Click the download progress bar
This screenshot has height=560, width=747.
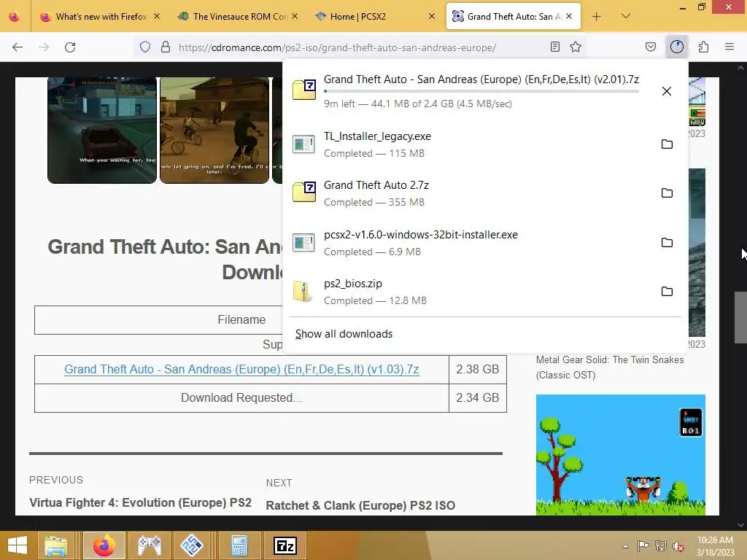pos(481,91)
